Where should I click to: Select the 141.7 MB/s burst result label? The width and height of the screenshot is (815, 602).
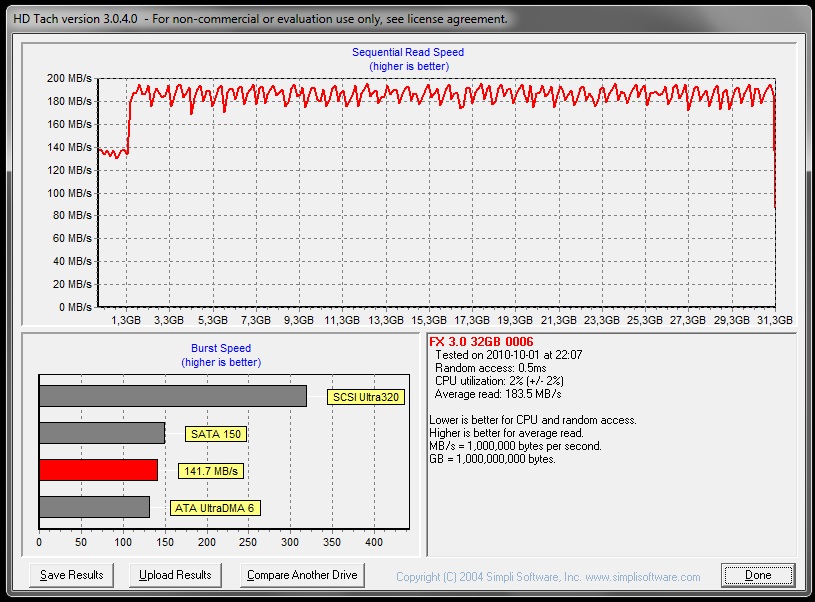point(211,471)
